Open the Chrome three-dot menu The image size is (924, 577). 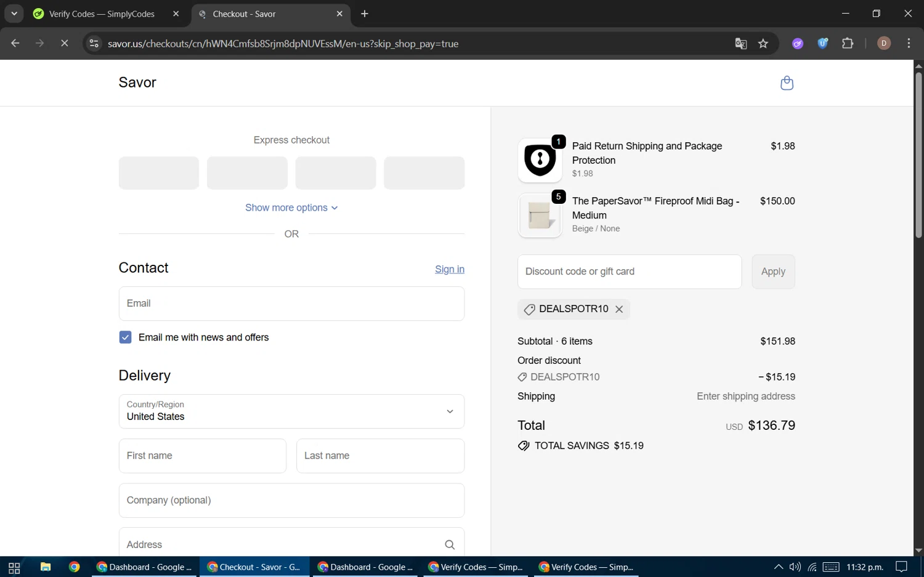[909, 44]
